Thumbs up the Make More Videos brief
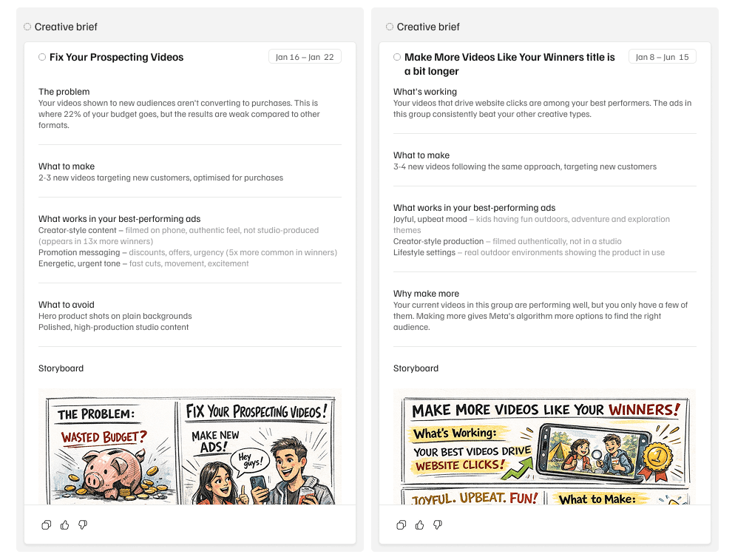This screenshot has width=735, height=560. click(x=419, y=524)
